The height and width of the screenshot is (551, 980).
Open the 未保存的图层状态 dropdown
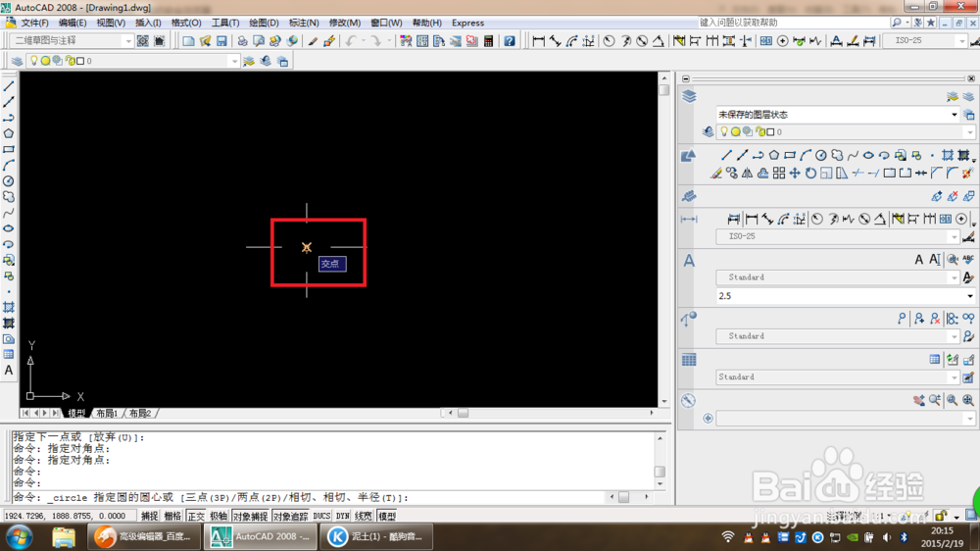tap(838, 115)
